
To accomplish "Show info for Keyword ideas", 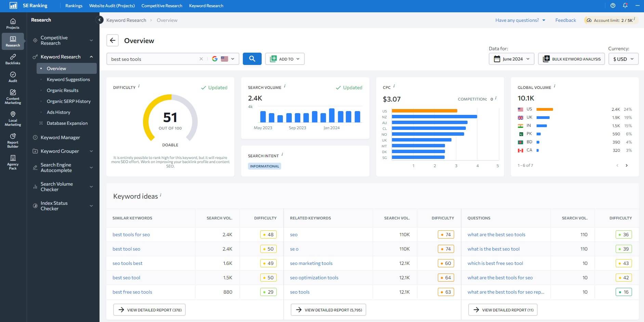I will pos(161,195).
